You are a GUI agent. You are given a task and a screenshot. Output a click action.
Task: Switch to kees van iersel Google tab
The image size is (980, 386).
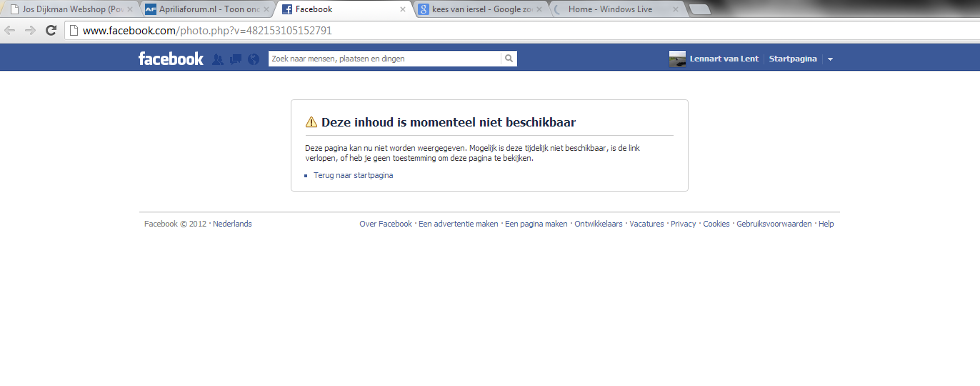pyautogui.click(x=480, y=9)
